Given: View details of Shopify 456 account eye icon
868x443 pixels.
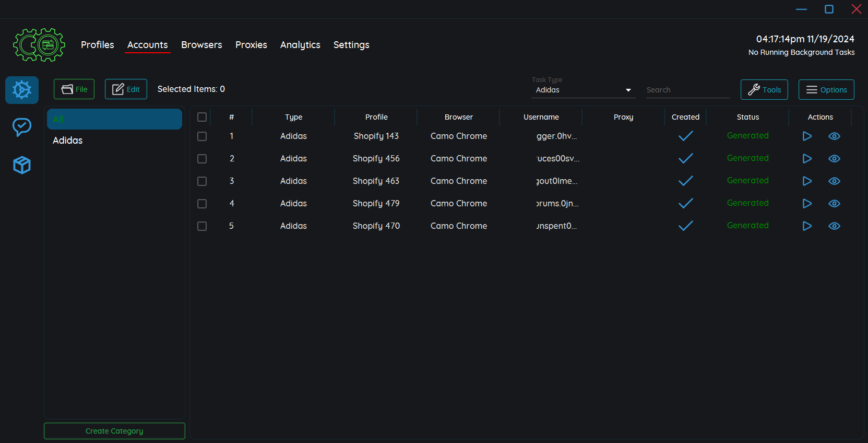Looking at the screenshot, I should [834, 159].
